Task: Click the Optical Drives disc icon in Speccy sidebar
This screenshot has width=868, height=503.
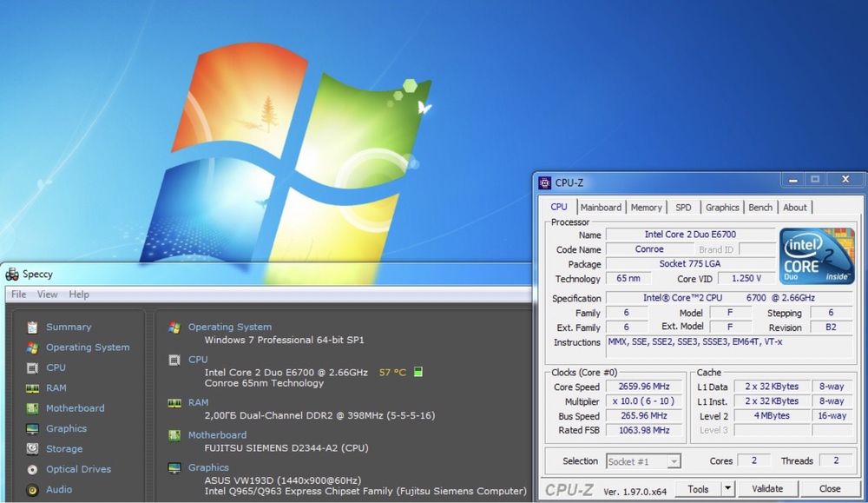Action: 33,470
